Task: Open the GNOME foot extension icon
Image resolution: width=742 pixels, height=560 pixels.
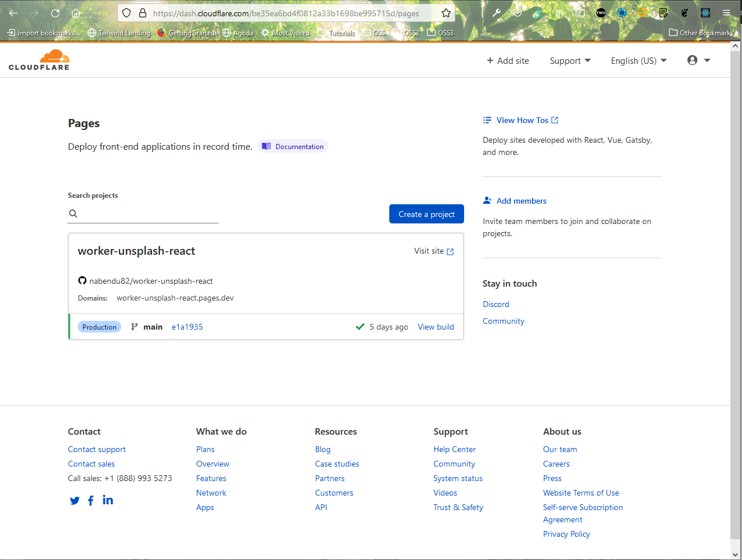Action: point(685,13)
